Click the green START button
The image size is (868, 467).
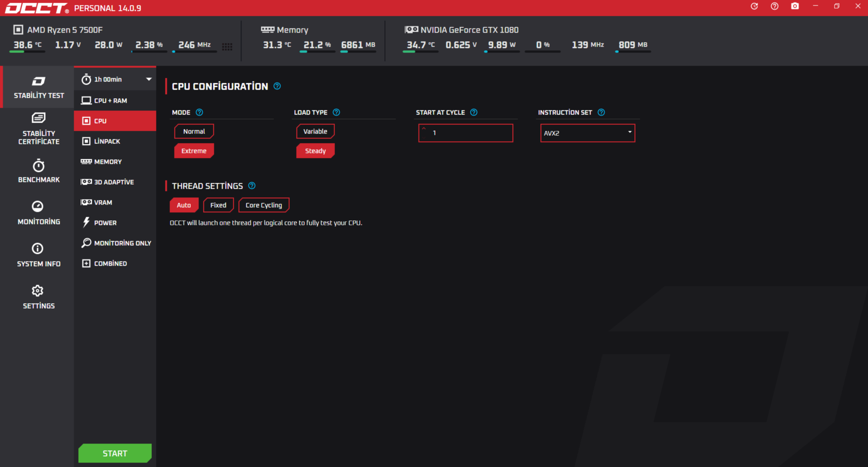click(x=115, y=453)
